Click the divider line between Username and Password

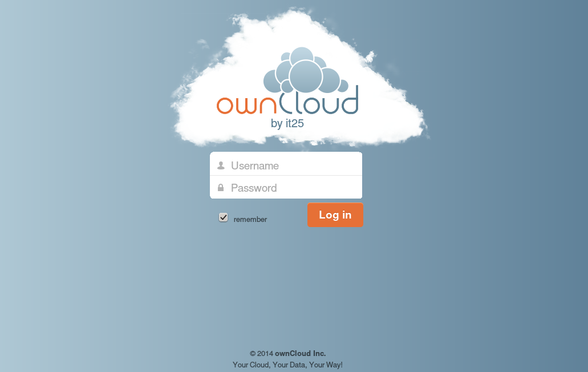(x=286, y=176)
